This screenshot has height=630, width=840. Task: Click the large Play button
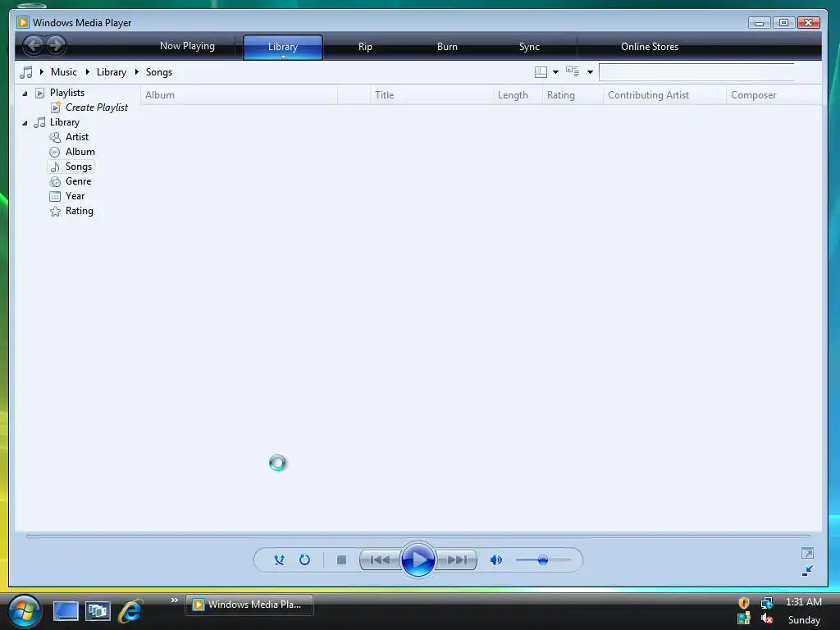pyautogui.click(x=418, y=559)
